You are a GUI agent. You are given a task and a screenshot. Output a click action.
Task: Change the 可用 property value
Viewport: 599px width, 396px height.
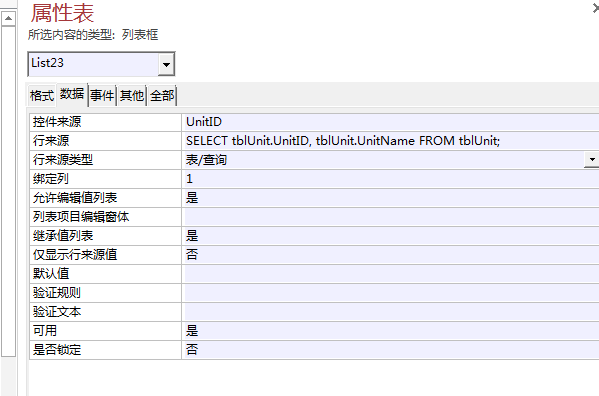[390, 331]
